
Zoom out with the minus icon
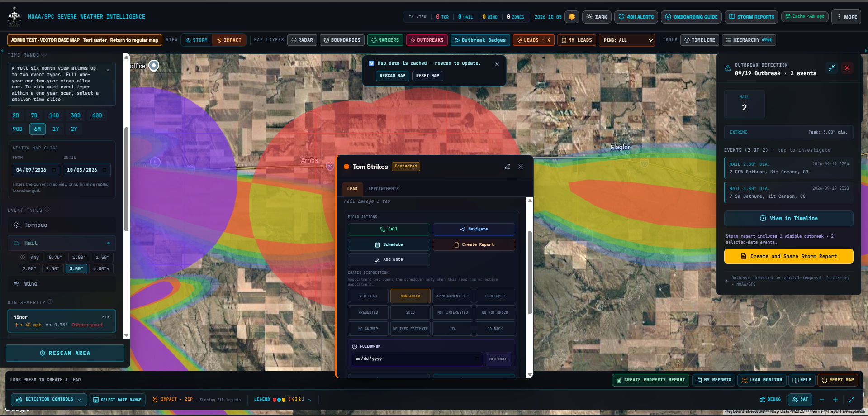coord(822,400)
